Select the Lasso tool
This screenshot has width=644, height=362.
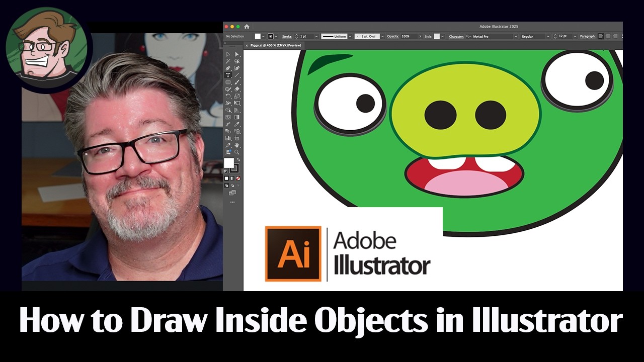(237, 61)
